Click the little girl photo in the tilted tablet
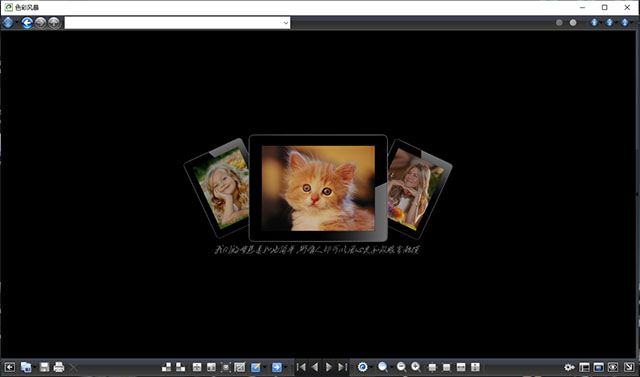 (222, 188)
